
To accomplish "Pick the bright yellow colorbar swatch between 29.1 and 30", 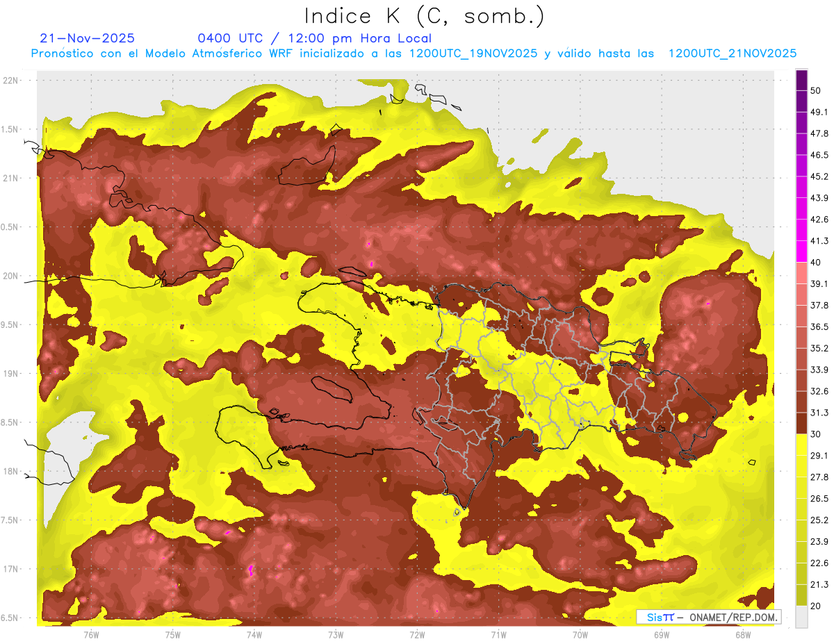I will 802,445.
